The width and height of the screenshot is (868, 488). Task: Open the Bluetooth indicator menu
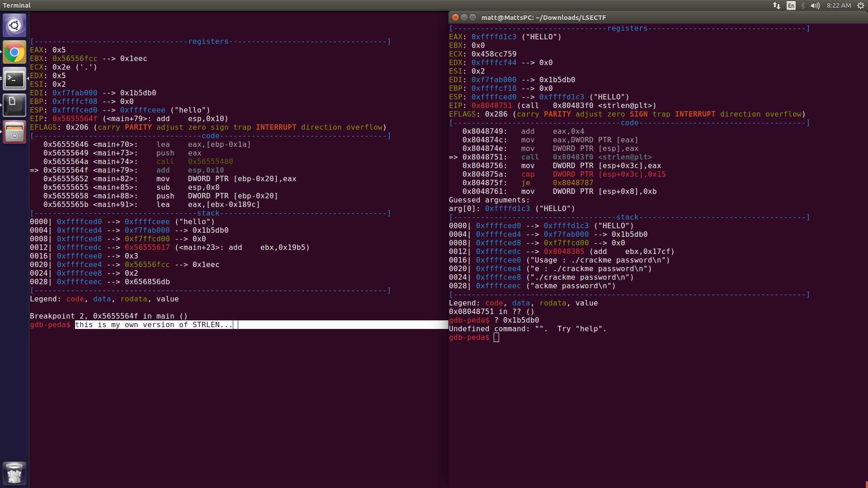tap(803, 5)
